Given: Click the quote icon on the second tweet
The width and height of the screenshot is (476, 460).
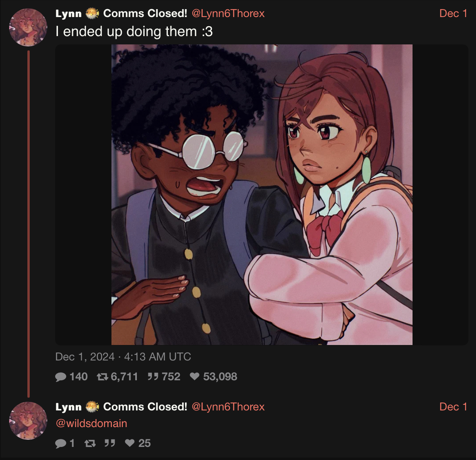Looking at the screenshot, I should pyautogui.click(x=110, y=443).
